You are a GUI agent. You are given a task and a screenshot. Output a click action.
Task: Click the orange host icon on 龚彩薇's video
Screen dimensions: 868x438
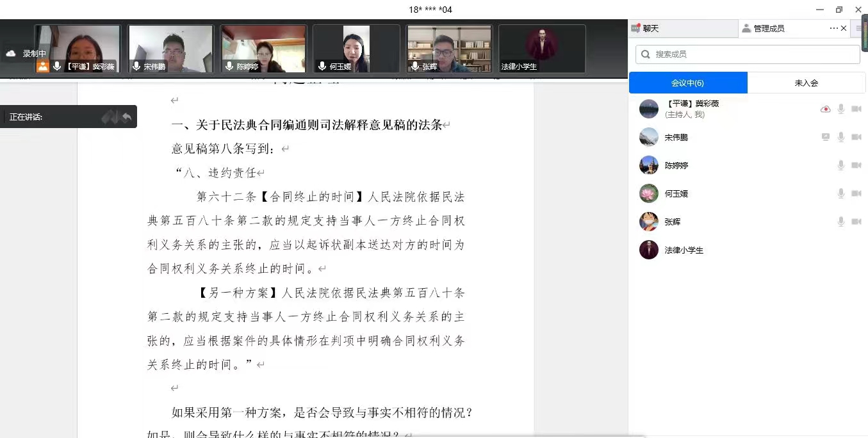coord(42,66)
